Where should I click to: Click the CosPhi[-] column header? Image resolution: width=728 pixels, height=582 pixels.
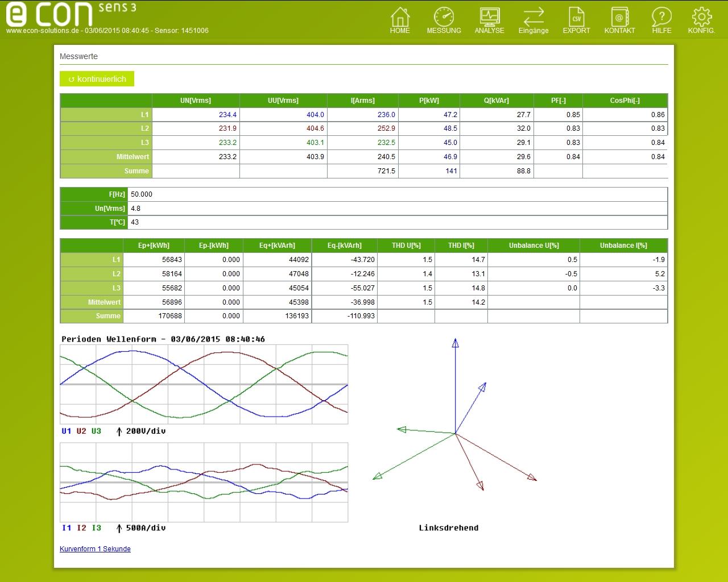click(624, 100)
